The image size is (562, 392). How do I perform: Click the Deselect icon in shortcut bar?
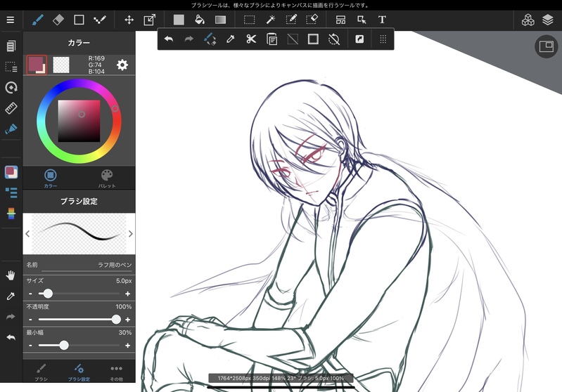[x=293, y=39]
